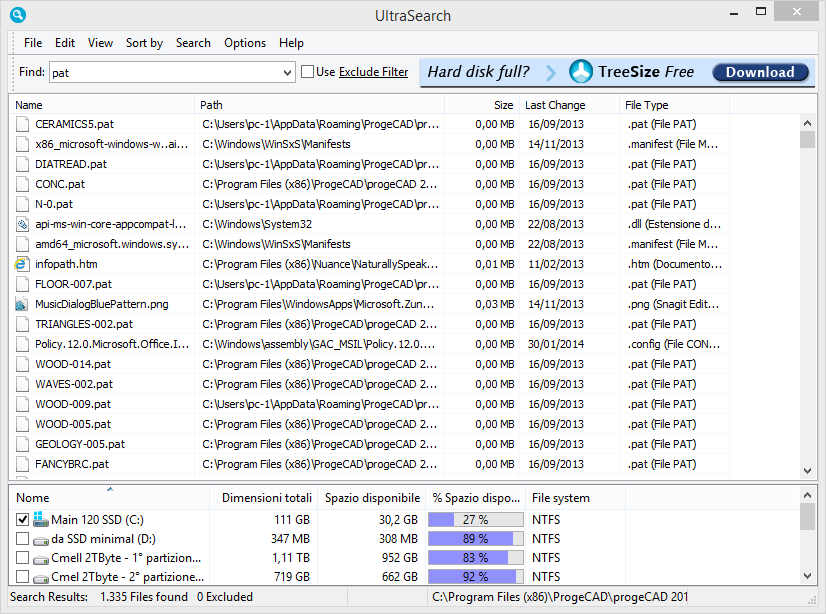Sort drives by File system column

(x=576, y=498)
